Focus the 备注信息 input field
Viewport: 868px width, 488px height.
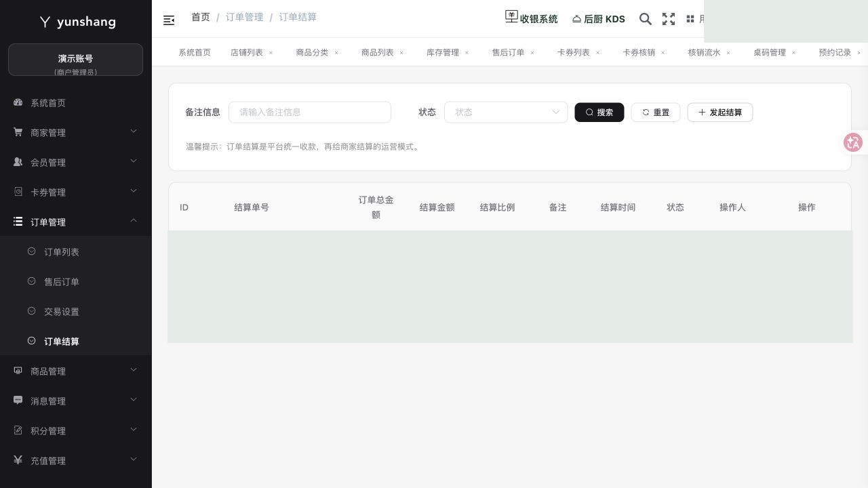coord(310,113)
